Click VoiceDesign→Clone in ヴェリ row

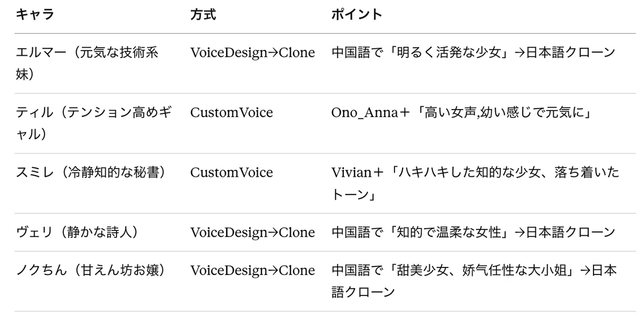(x=253, y=232)
